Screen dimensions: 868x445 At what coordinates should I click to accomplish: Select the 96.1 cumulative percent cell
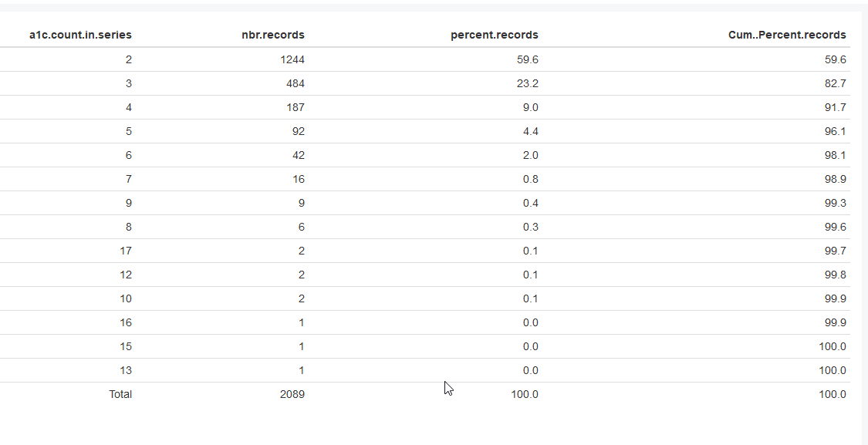(x=835, y=131)
